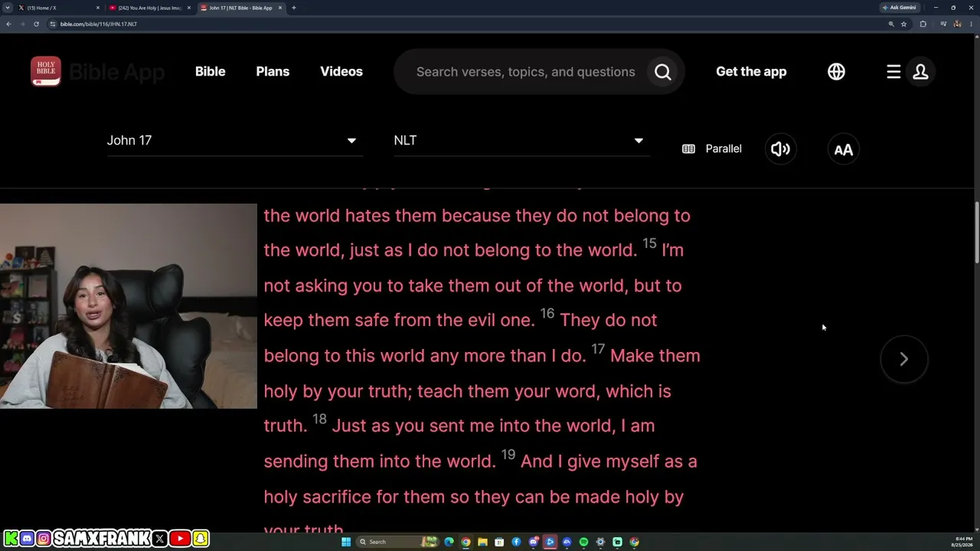
Task: Go back in the browser
Action: coord(8,24)
